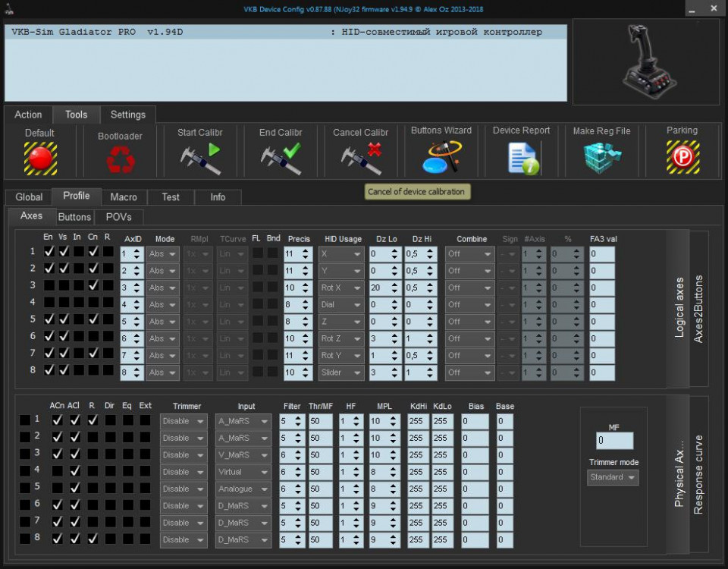Open the Macro tab

pos(124,197)
